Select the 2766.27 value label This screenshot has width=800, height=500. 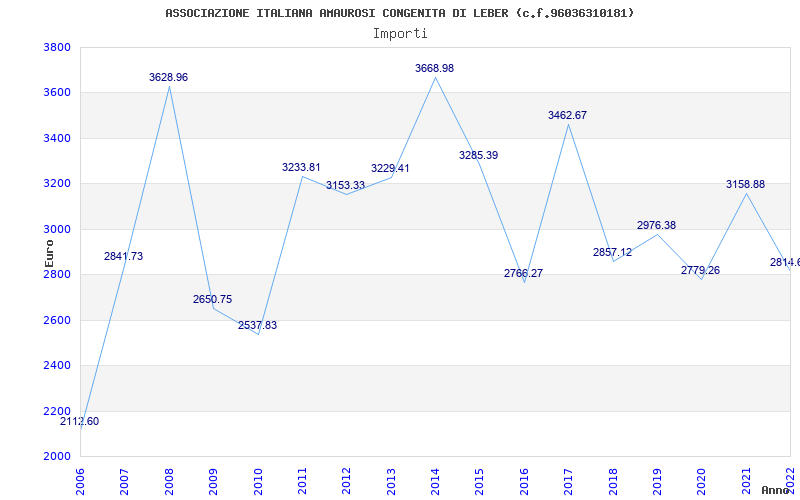tap(523, 273)
